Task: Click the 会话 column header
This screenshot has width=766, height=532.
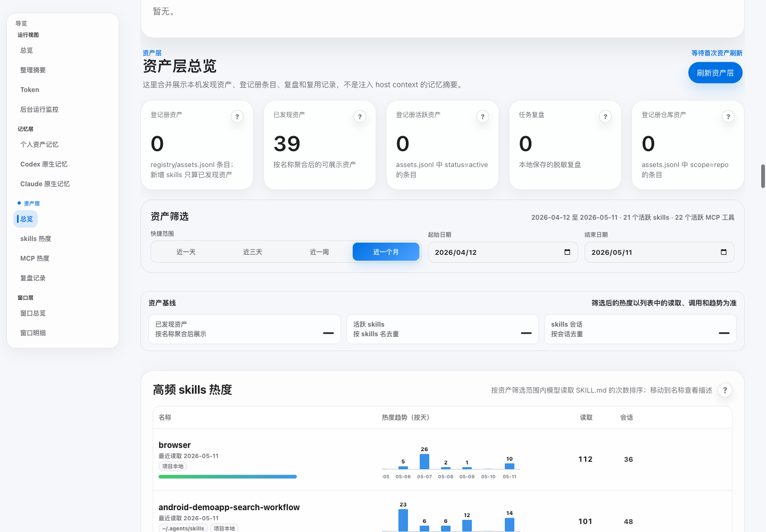Action: [627, 418]
